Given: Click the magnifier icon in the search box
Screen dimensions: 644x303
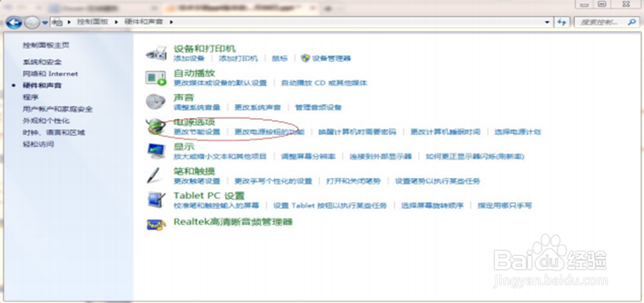Looking at the screenshot, I should [632, 22].
